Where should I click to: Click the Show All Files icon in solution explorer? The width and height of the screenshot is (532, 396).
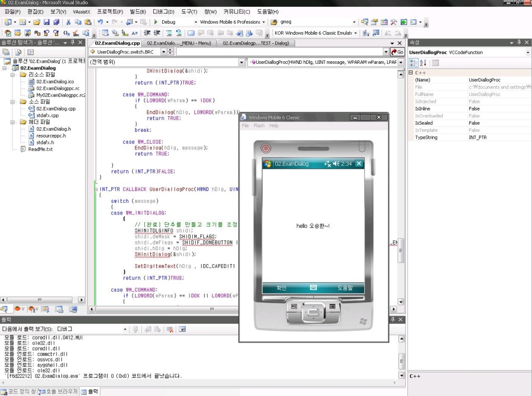[x=18, y=52]
